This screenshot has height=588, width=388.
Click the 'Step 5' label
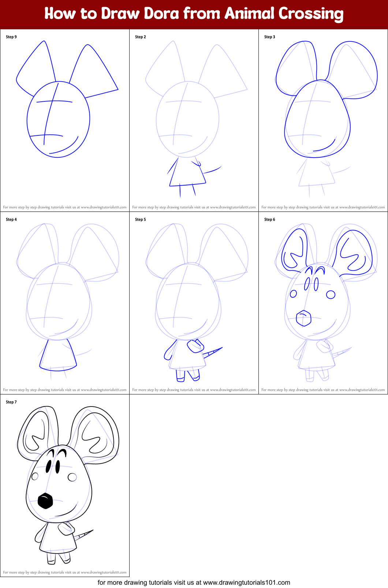click(141, 220)
